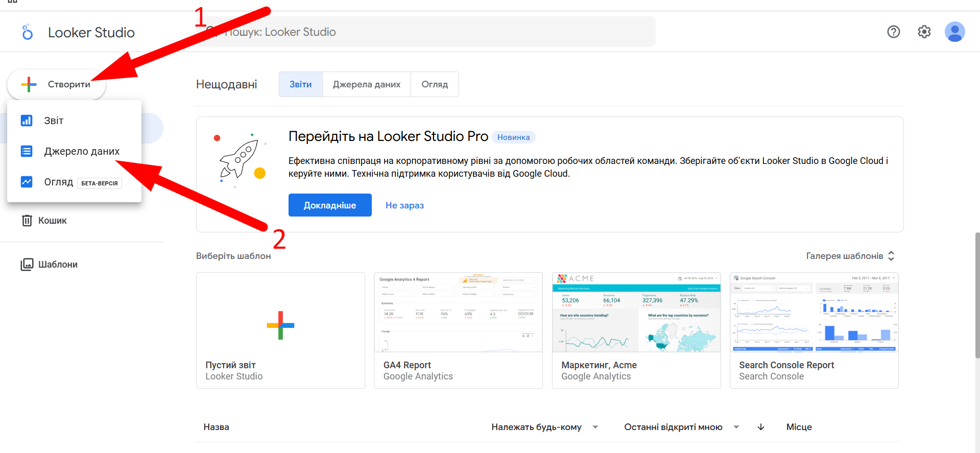980x453 pixels.
Task: Click the Огляд line chart icon
Action: pos(27,182)
